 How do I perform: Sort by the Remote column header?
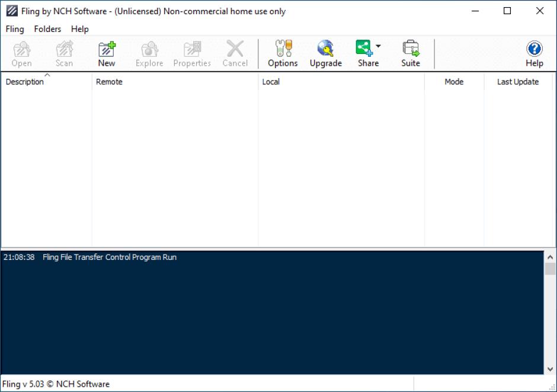coord(175,82)
